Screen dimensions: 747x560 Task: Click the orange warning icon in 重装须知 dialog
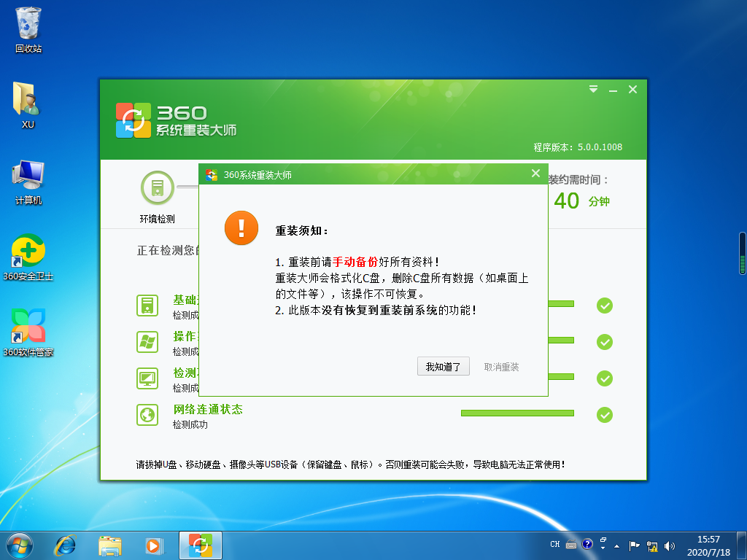241,228
